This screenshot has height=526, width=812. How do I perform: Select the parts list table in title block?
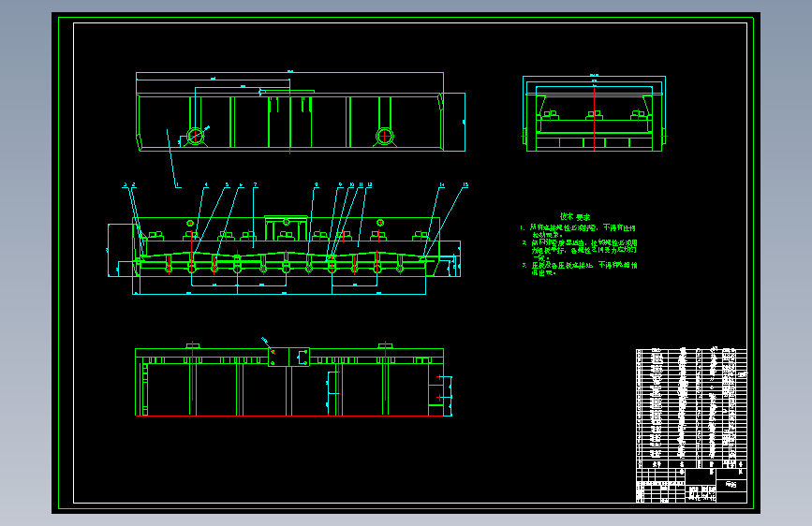[x=691, y=408]
